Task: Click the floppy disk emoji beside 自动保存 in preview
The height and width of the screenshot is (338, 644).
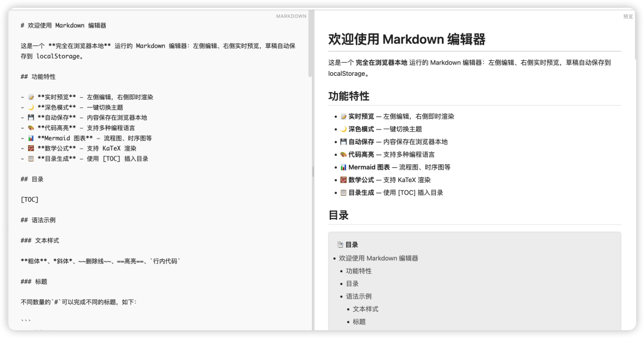Action: pyautogui.click(x=343, y=142)
